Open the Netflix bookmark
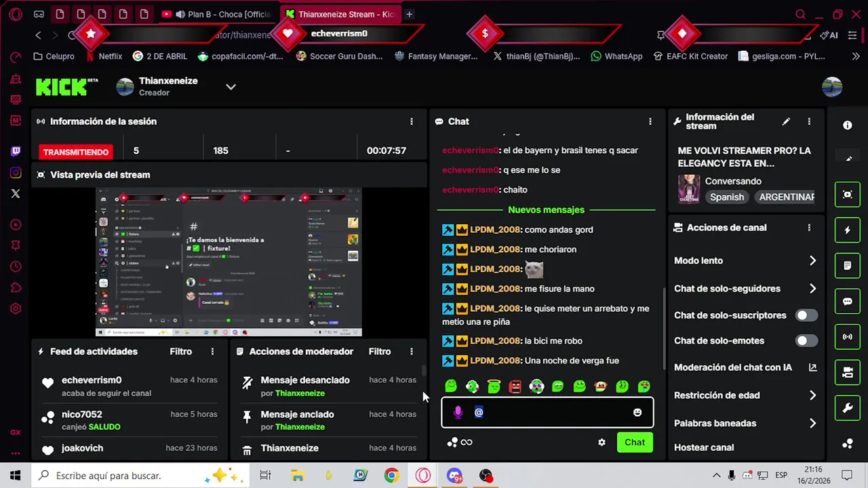 point(104,56)
